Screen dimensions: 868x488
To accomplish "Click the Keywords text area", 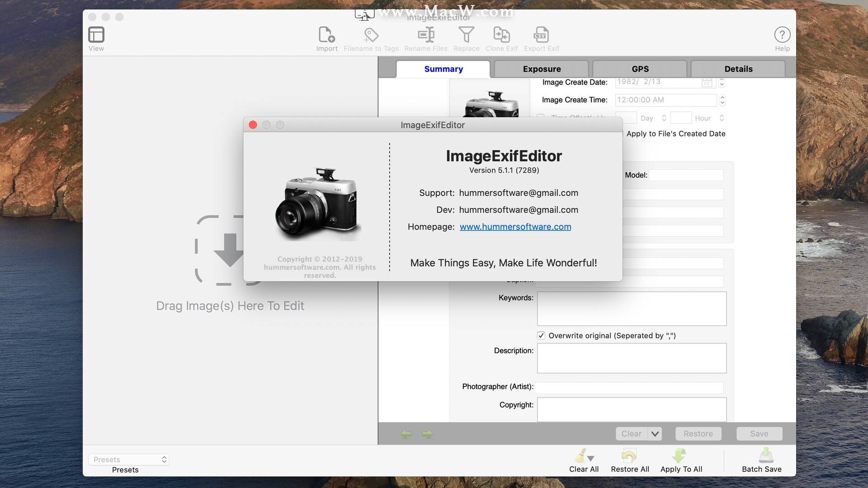I will (x=632, y=309).
